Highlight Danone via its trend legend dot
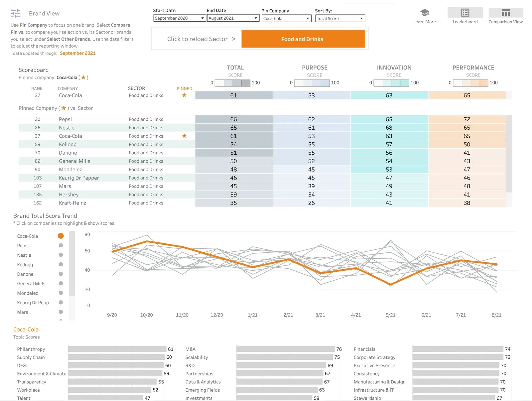 [x=61, y=274]
